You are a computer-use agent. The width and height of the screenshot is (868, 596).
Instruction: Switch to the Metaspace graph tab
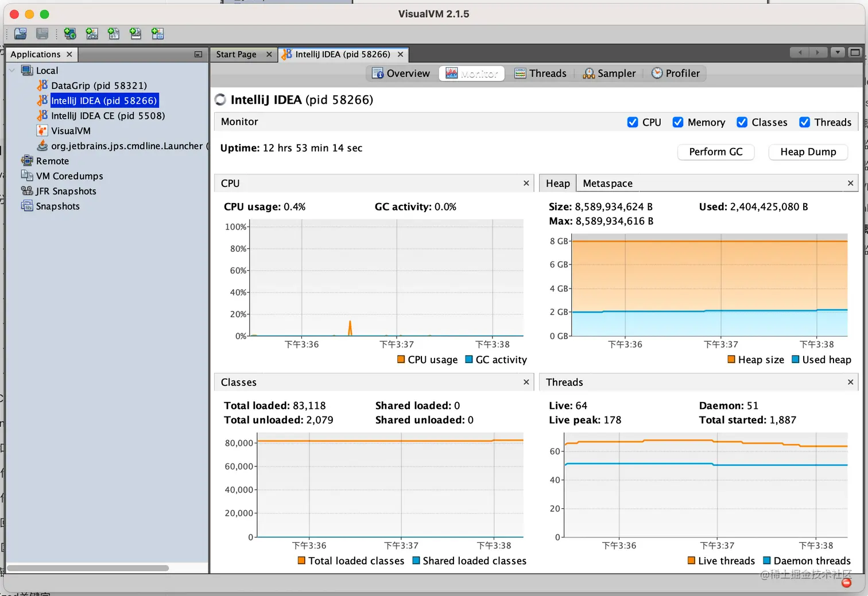607,184
